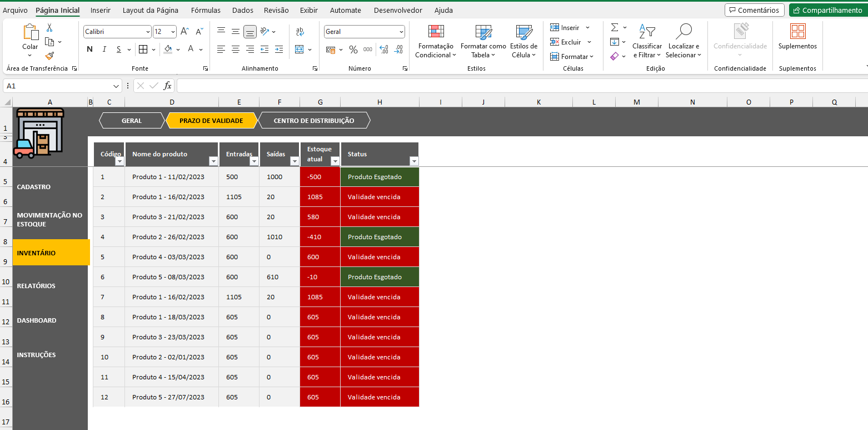Viewport: 868px width, 430px height.
Task: Open the Calibri font name dropdown
Action: pyautogui.click(x=147, y=32)
